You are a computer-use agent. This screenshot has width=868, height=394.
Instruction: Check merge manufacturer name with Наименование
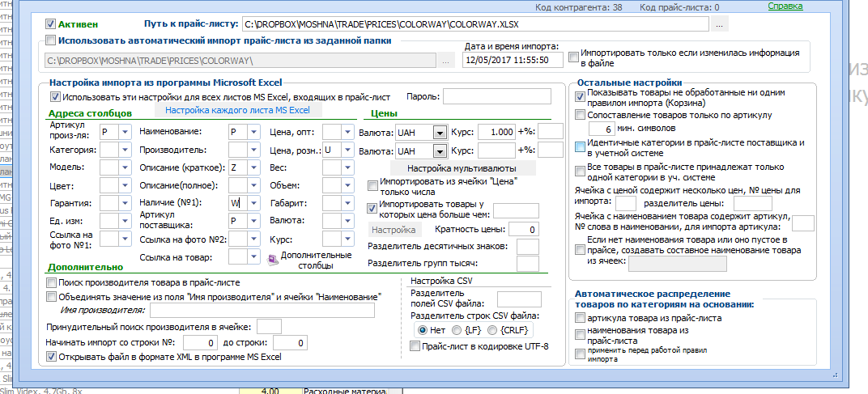[52, 297]
